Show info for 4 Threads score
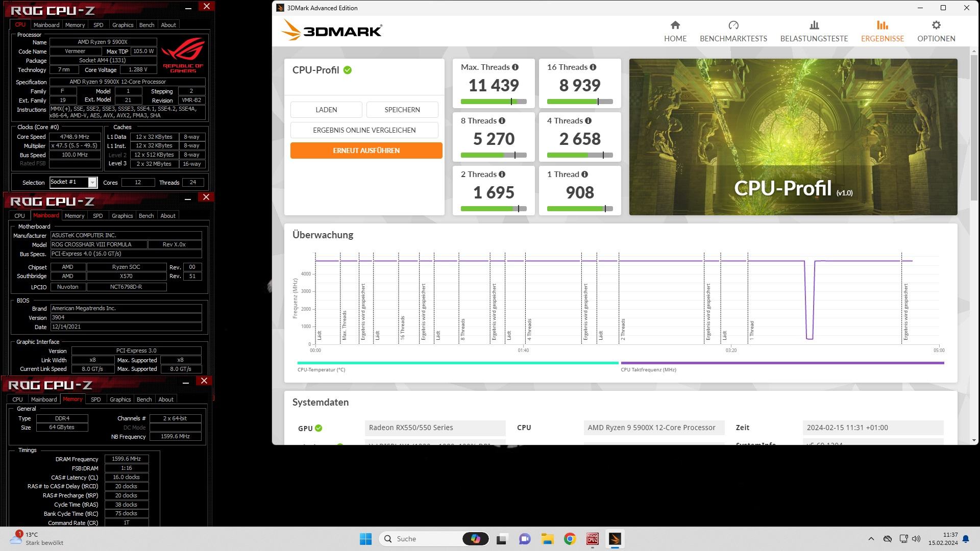 589,121
